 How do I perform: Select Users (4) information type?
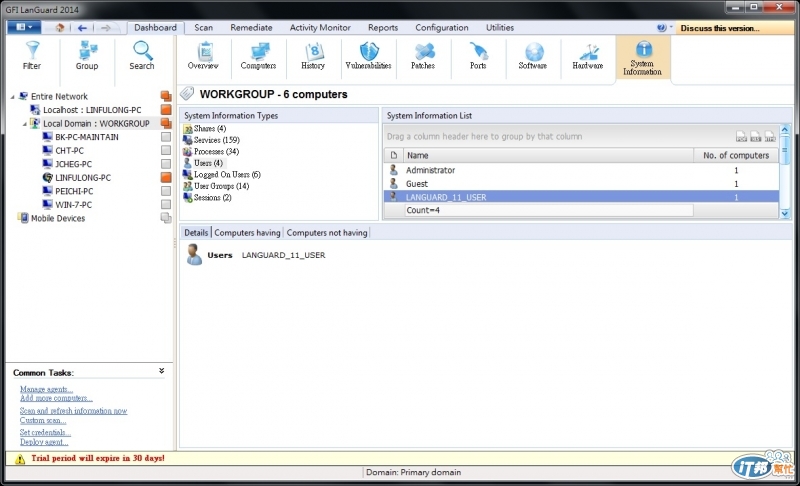click(x=208, y=163)
